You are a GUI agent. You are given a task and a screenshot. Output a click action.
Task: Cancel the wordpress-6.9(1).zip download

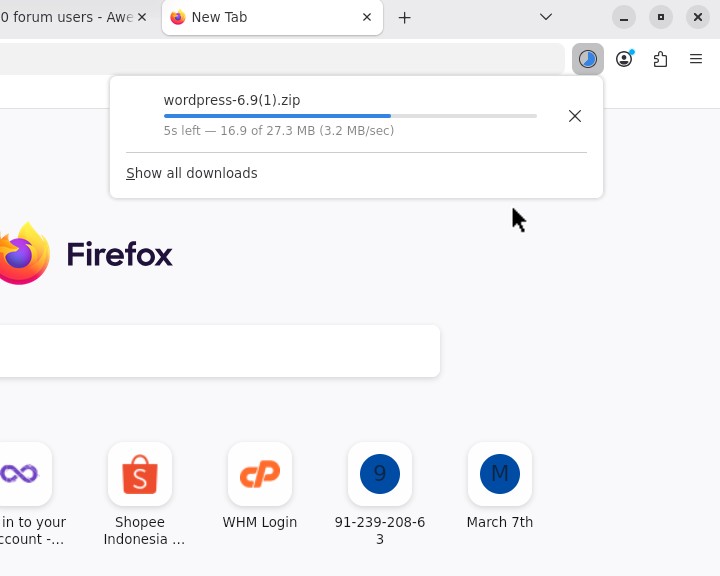coord(575,116)
